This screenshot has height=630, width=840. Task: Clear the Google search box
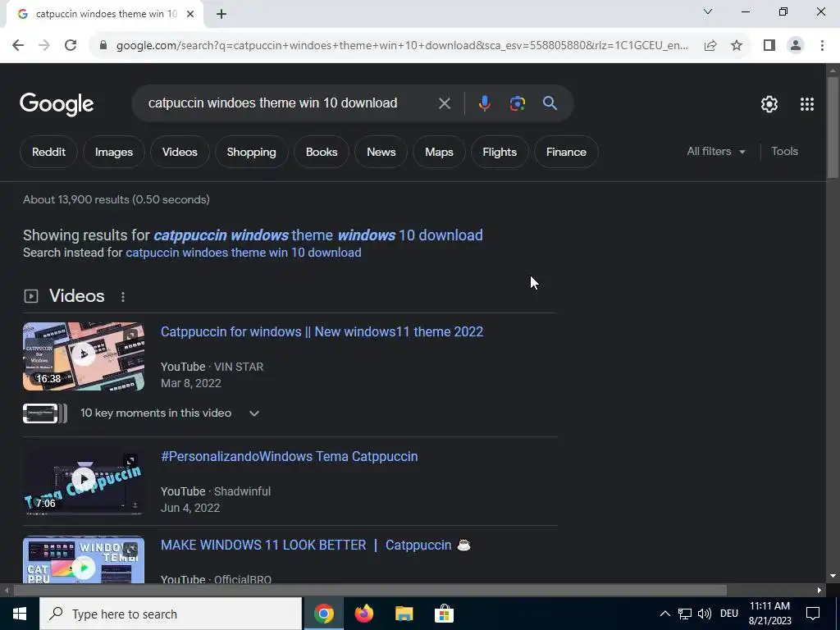444,103
